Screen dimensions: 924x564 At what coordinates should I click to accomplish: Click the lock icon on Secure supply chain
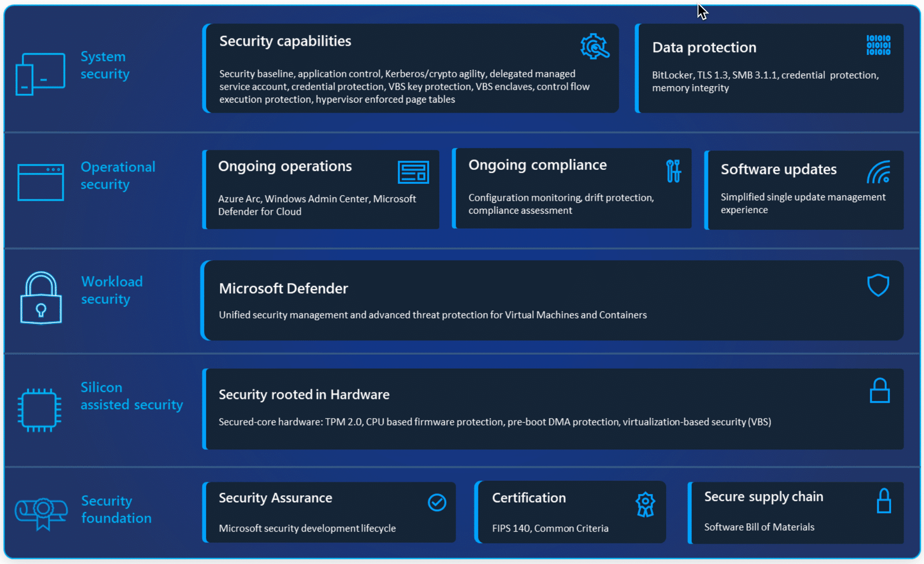[884, 502]
